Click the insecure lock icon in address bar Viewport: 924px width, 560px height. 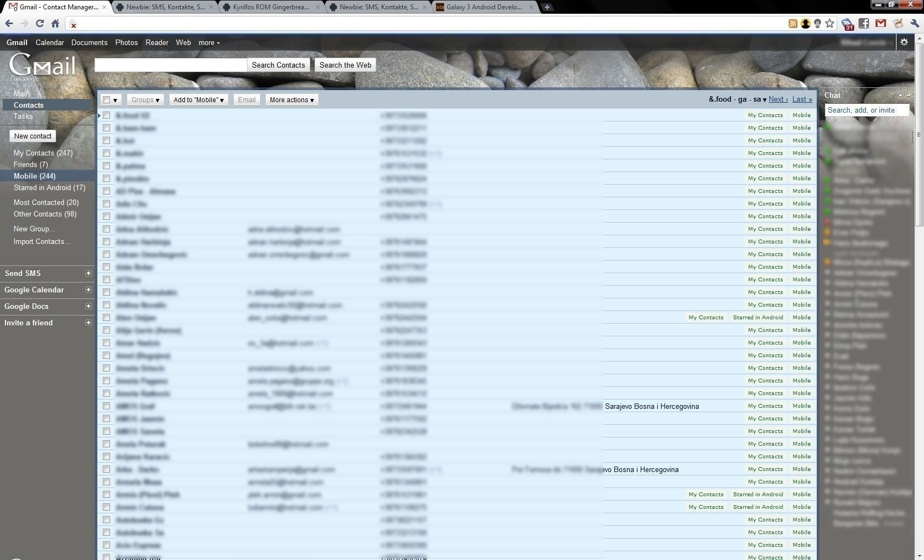pos(73,24)
